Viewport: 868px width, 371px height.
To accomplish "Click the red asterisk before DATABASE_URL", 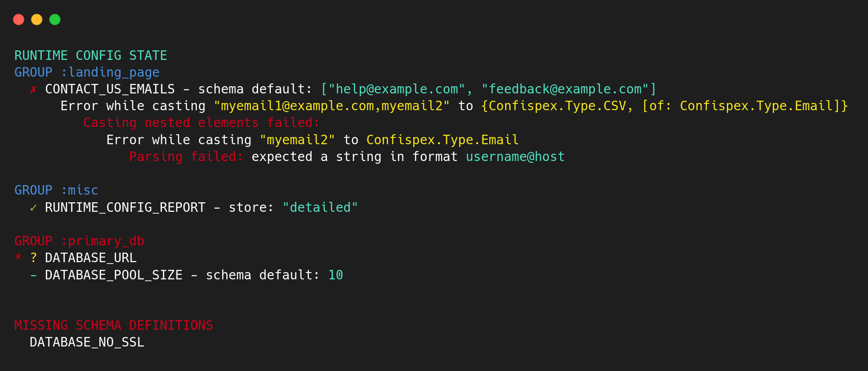I will tap(18, 257).
